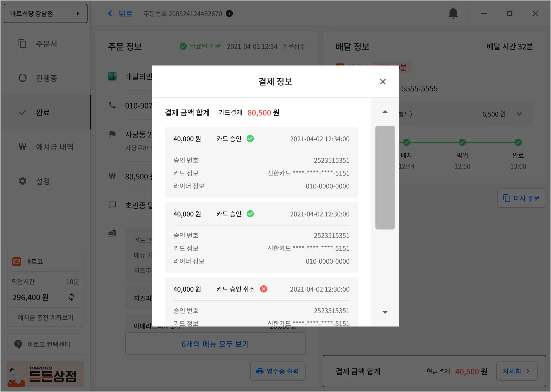Click 자세히 payment details button

(516, 371)
